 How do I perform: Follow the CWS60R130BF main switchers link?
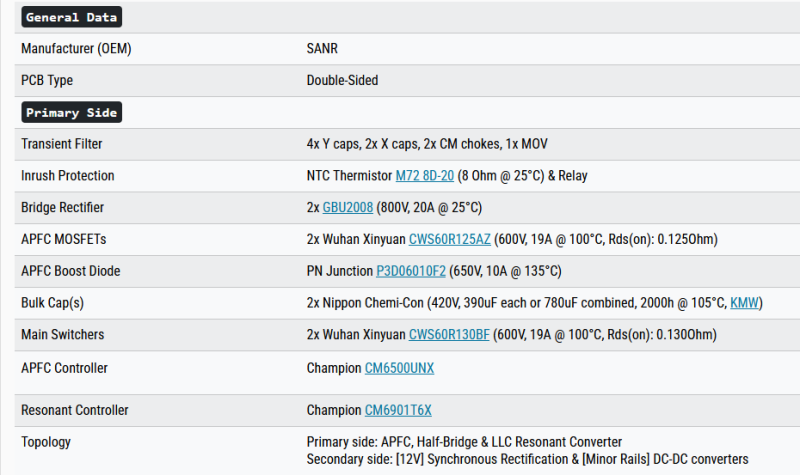click(449, 335)
